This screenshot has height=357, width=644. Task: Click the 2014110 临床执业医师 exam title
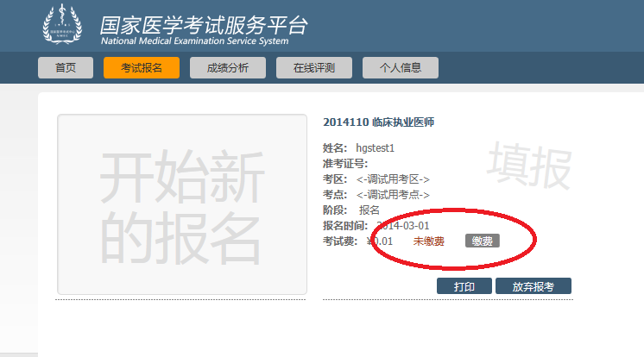pos(384,122)
